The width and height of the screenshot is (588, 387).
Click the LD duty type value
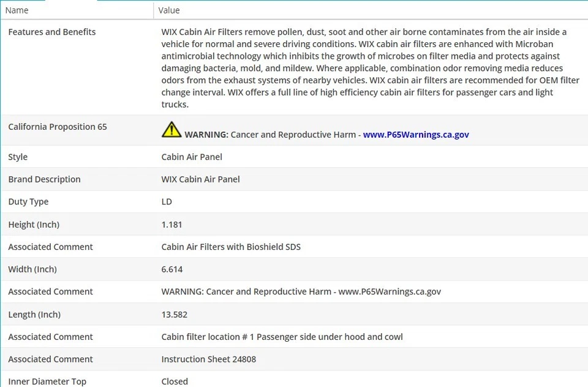click(167, 201)
